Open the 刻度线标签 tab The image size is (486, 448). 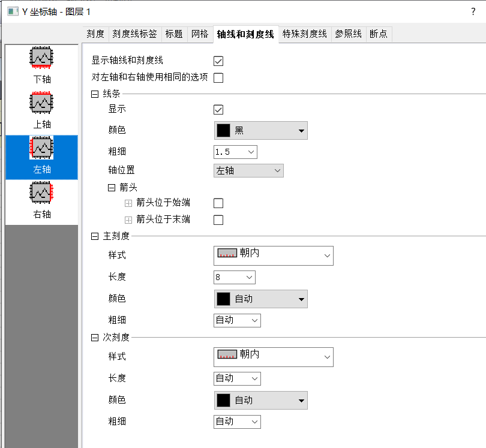coord(134,34)
